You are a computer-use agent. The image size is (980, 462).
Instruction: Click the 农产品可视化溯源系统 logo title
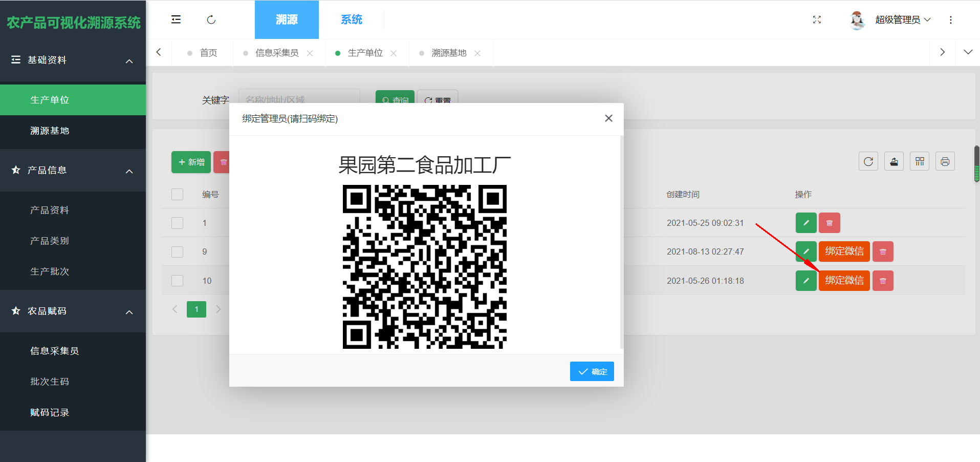click(x=73, y=23)
